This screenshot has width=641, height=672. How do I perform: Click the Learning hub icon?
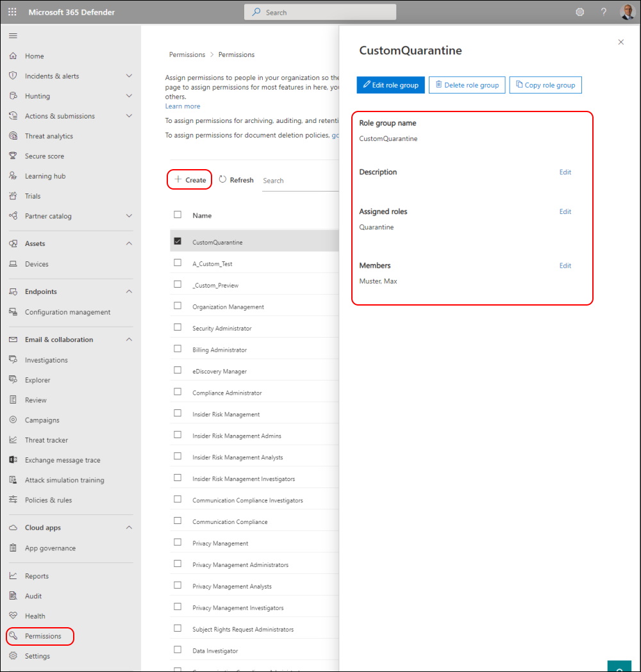pyautogui.click(x=13, y=176)
